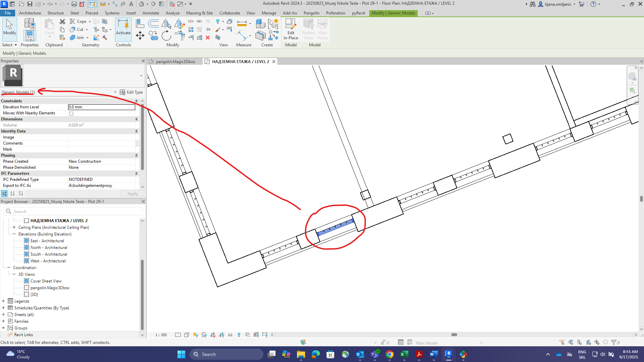Collapse the Elevations (Building Elevation) node
This screenshot has width=644, height=362.
pos(14,234)
